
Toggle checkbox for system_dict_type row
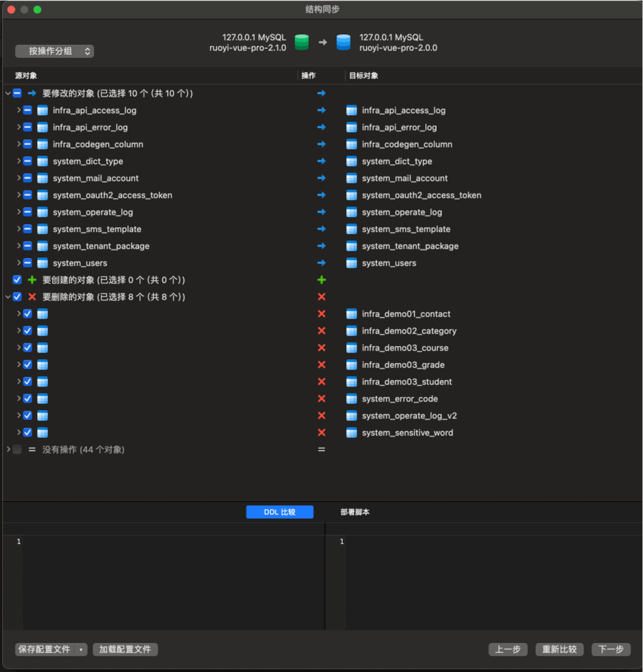27,161
